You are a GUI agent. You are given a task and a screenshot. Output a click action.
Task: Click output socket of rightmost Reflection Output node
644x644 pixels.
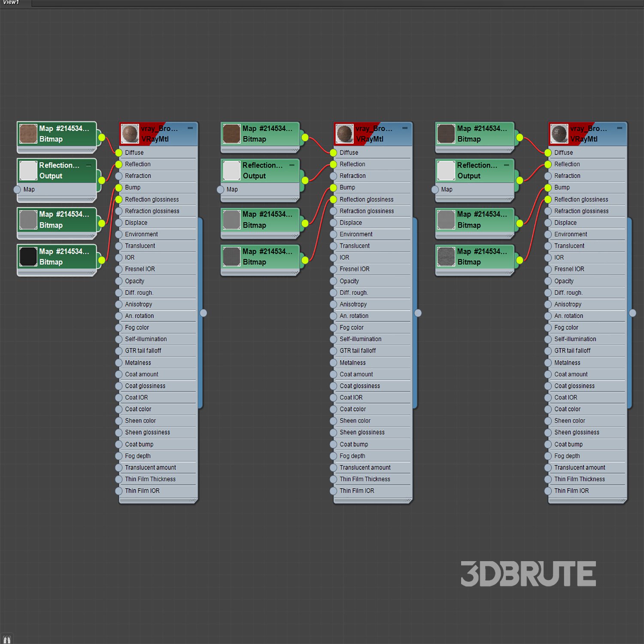coord(519,180)
